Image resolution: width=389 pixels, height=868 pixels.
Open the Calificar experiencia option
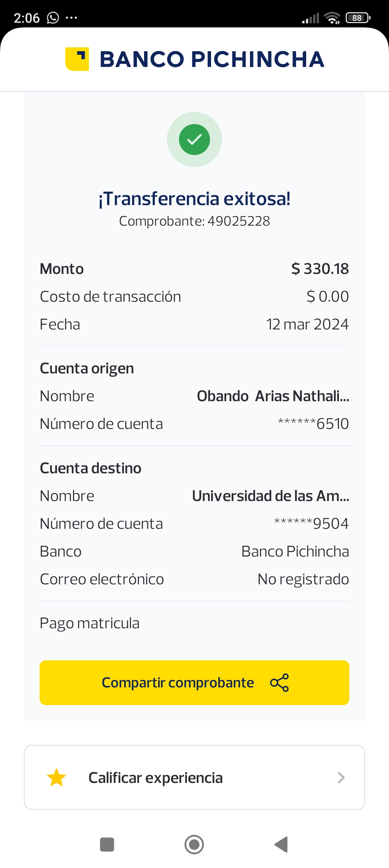coord(156,778)
